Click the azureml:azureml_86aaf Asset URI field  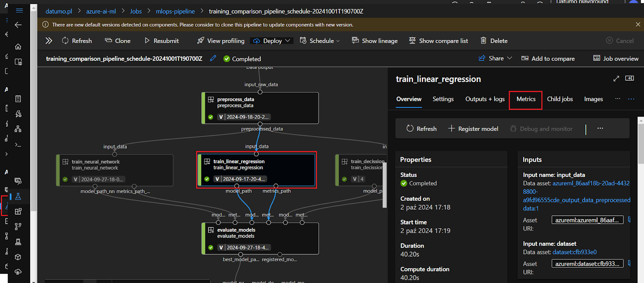pyautogui.click(x=587, y=220)
